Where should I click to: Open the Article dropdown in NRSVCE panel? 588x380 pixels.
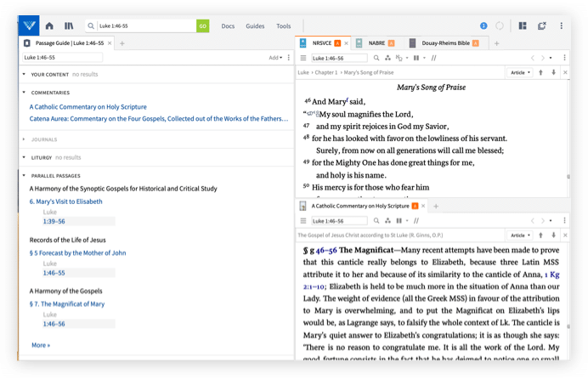pos(520,72)
